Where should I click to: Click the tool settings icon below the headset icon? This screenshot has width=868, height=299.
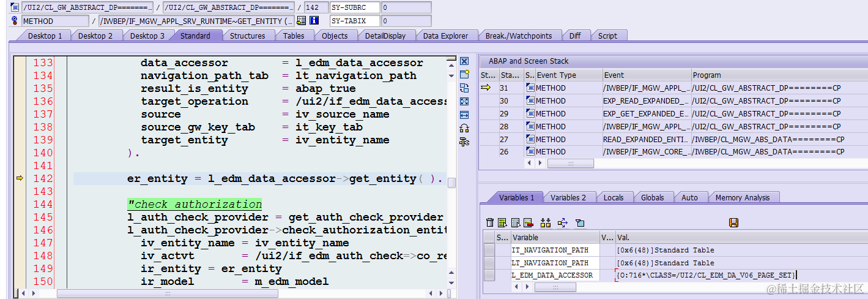pyautogui.click(x=464, y=142)
